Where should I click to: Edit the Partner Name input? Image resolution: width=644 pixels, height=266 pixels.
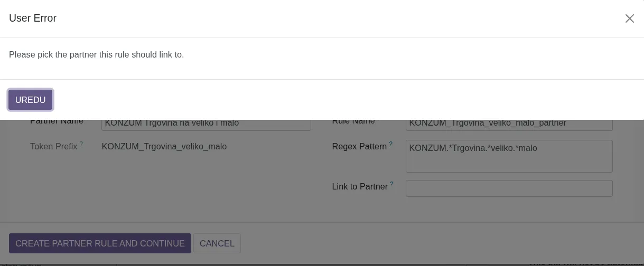[x=206, y=125]
